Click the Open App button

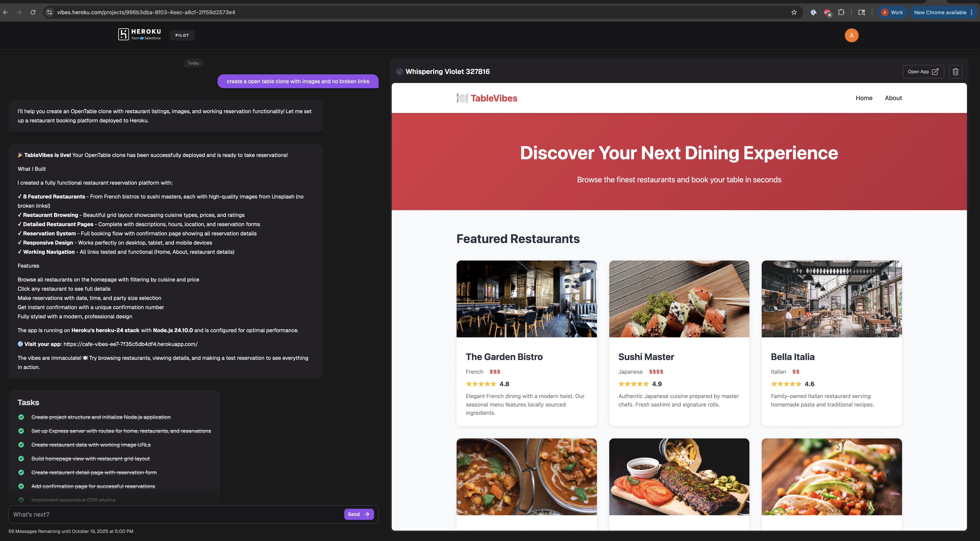[923, 71]
